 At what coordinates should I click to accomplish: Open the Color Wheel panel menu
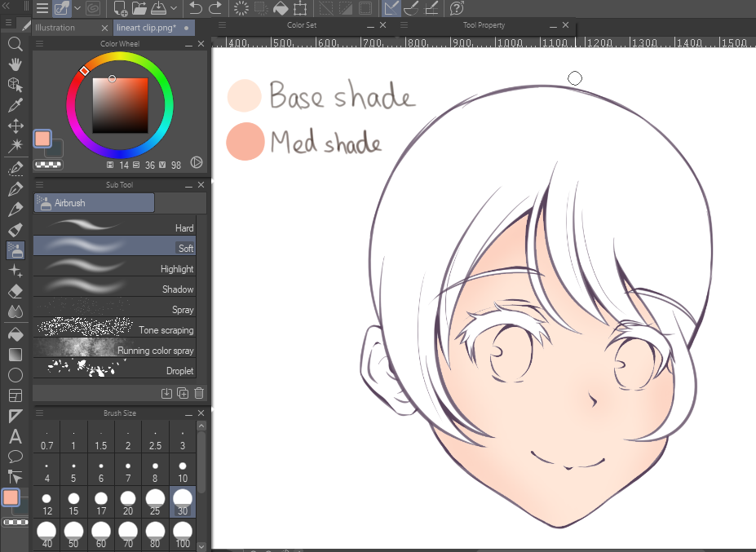click(x=38, y=43)
